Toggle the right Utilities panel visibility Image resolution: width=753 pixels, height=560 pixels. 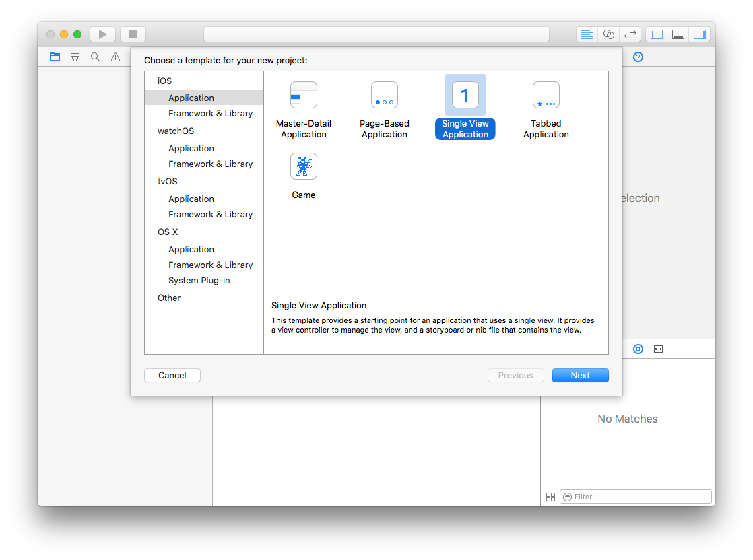[700, 34]
